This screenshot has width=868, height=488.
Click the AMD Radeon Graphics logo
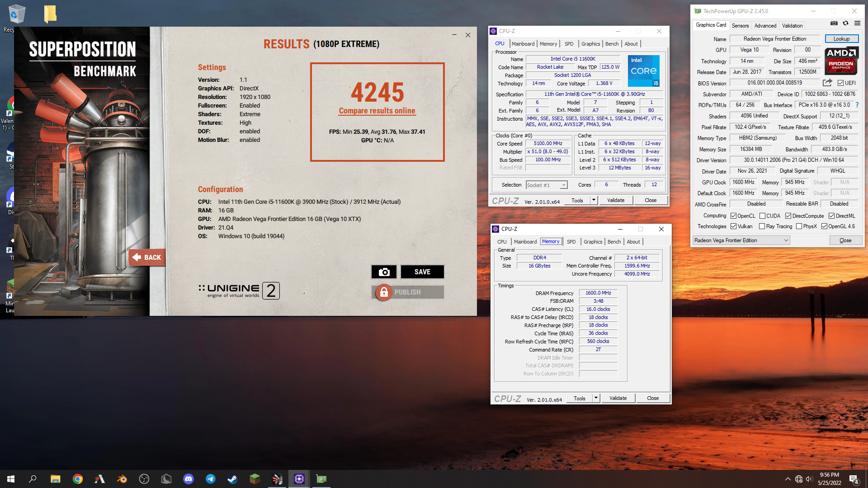point(841,61)
